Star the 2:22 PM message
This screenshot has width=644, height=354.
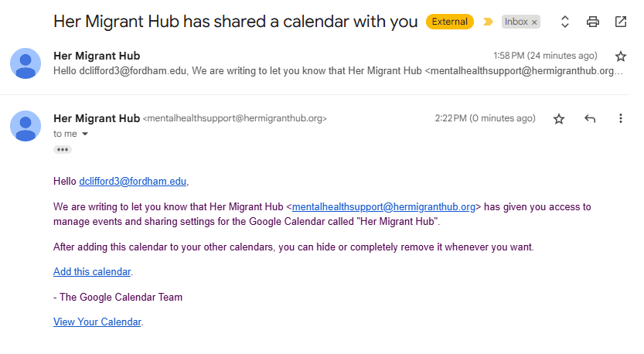click(x=559, y=118)
